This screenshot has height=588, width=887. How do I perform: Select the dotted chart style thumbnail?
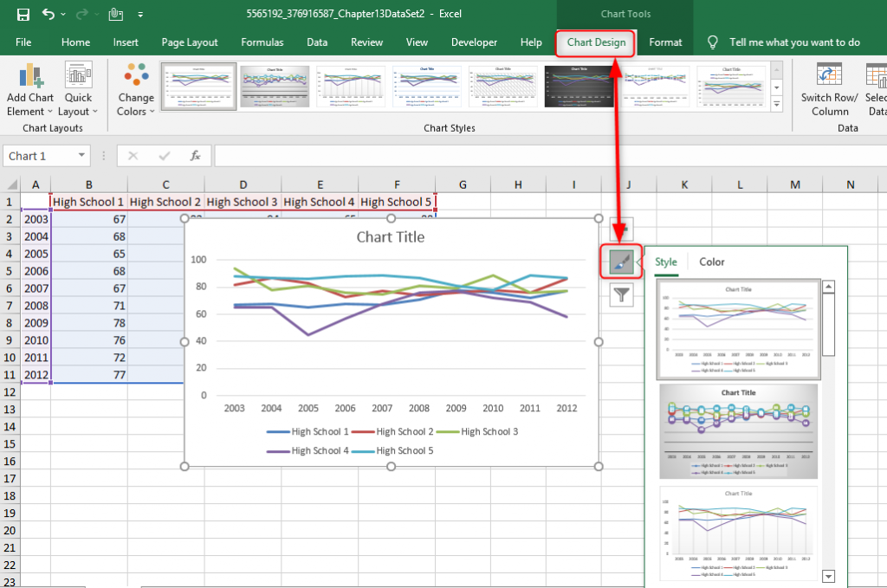tap(737, 430)
